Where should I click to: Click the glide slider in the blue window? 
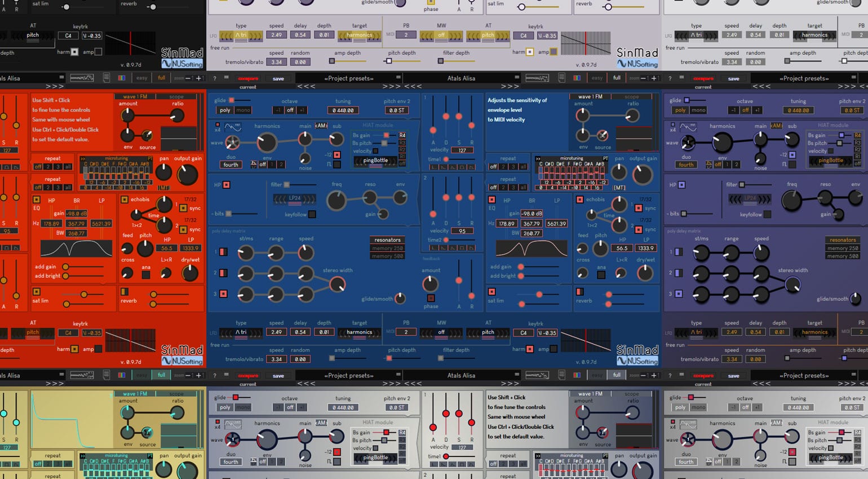tap(241, 100)
